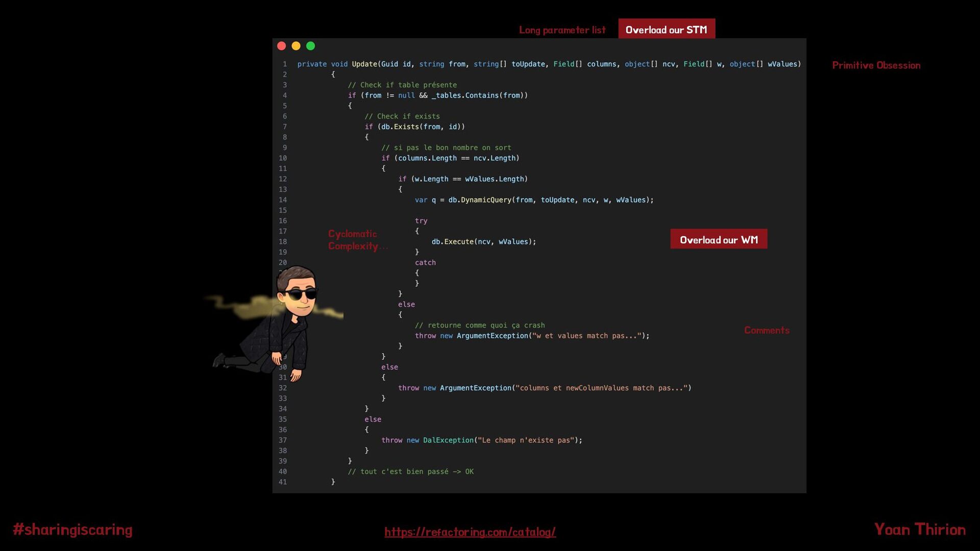The height and width of the screenshot is (551, 980).
Task: Click the Yoan Thirion author name
Action: [919, 530]
